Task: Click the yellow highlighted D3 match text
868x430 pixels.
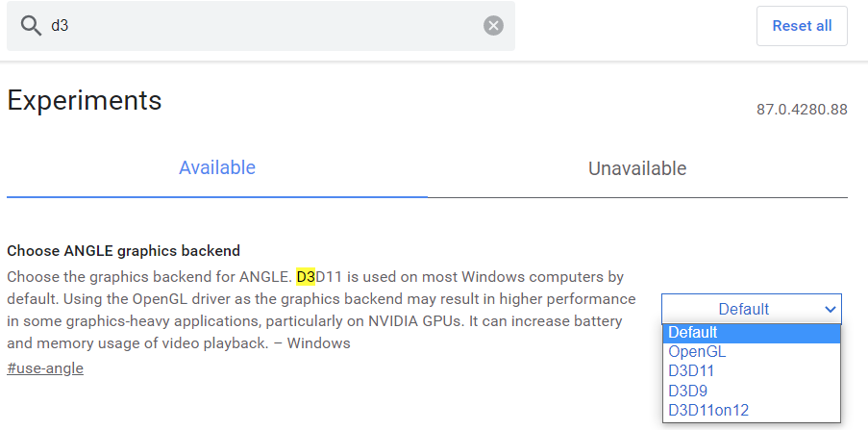Action: (x=306, y=277)
